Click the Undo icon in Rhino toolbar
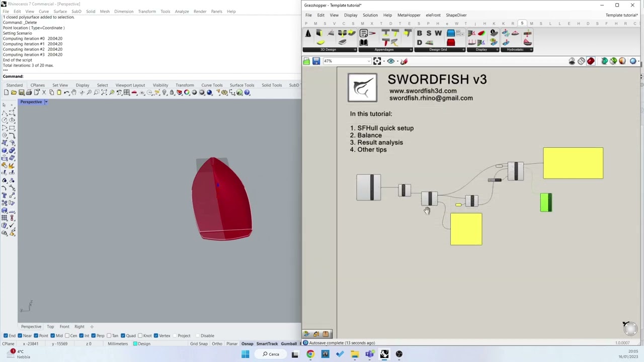This screenshot has width=644, height=362. coord(67,93)
